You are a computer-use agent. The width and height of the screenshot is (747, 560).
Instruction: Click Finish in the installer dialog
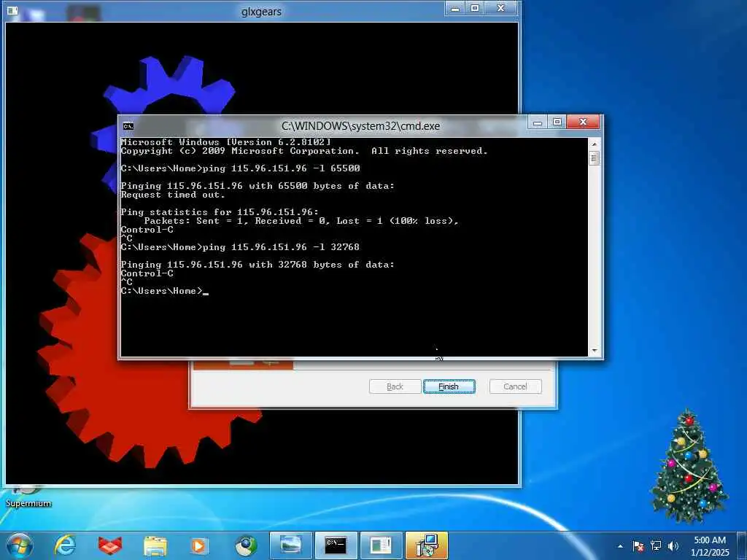point(449,386)
